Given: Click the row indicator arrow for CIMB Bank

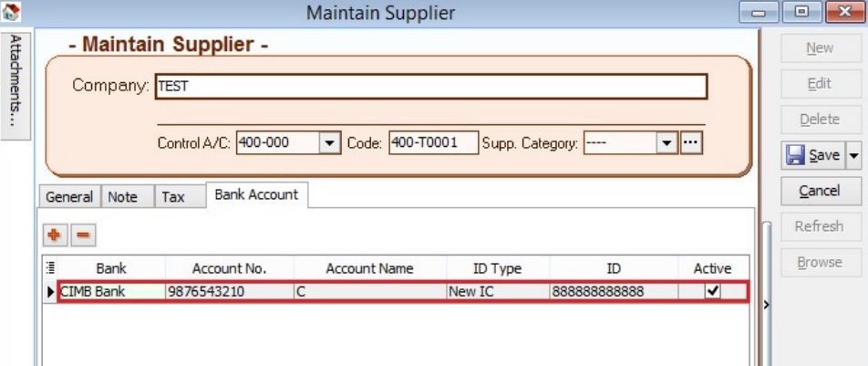Looking at the screenshot, I should (50, 292).
